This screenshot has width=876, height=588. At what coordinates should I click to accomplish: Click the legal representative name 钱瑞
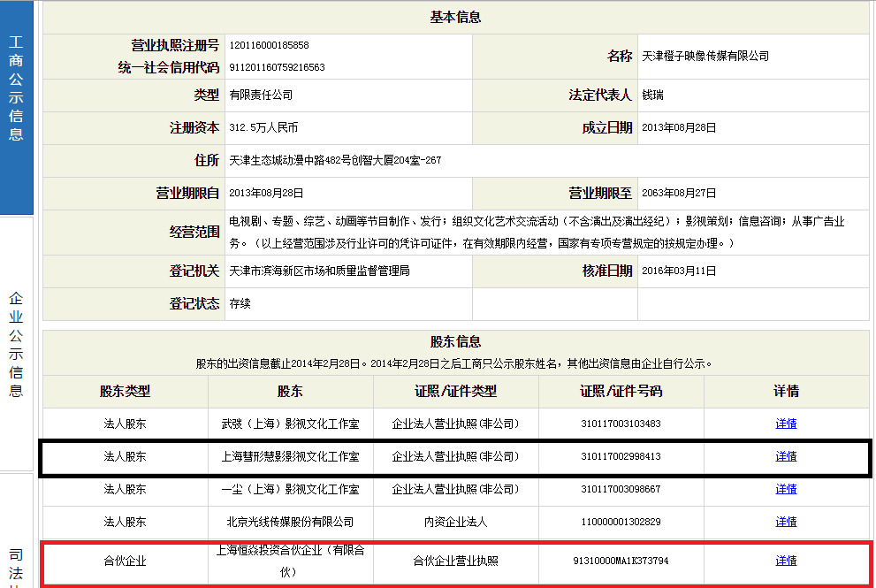652,95
